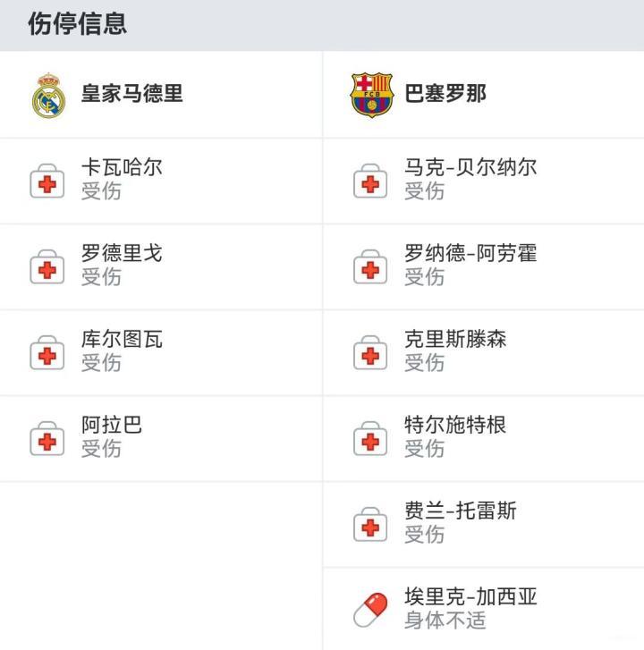Select player name 特尔施特根
The height and width of the screenshot is (650, 644).
pyautogui.click(x=455, y=425)
